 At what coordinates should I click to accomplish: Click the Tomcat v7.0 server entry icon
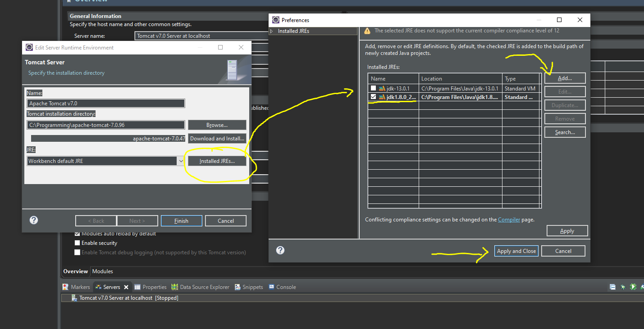74,298
